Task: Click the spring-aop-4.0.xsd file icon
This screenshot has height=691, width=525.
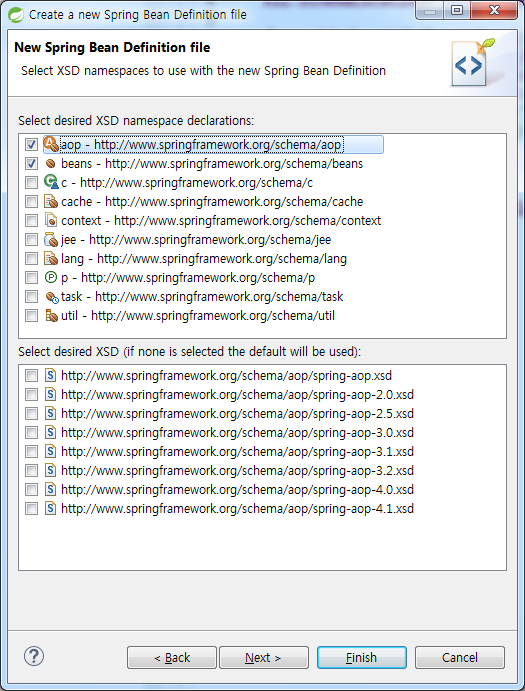Action: tap(51, 489)
